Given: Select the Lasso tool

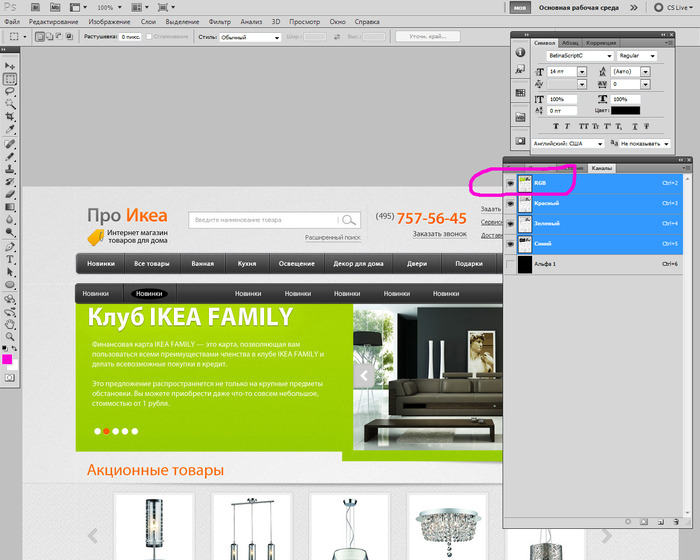Looking at the screenshot, I should click(10, 91).
